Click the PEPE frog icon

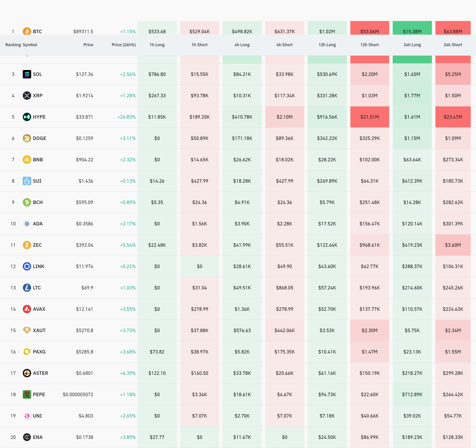tap(27, 394)
